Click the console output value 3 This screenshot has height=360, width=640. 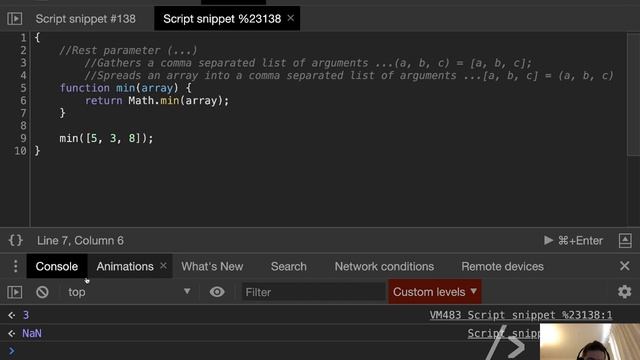point(26,315)
